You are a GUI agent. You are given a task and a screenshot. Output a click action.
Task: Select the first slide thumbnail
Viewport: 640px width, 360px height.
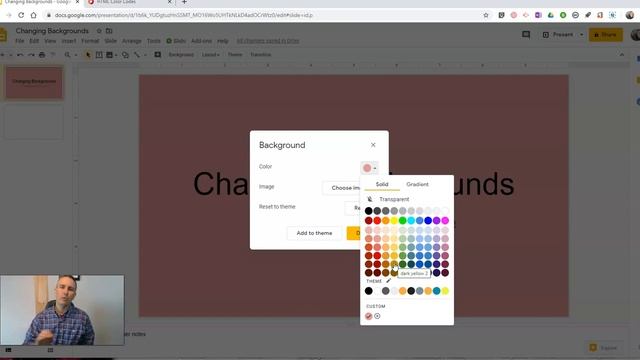pos(34,82)
